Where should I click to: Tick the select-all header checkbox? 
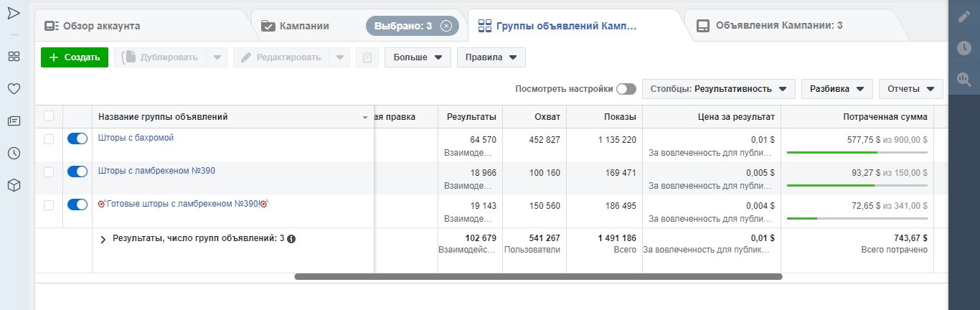pos(49,116)
